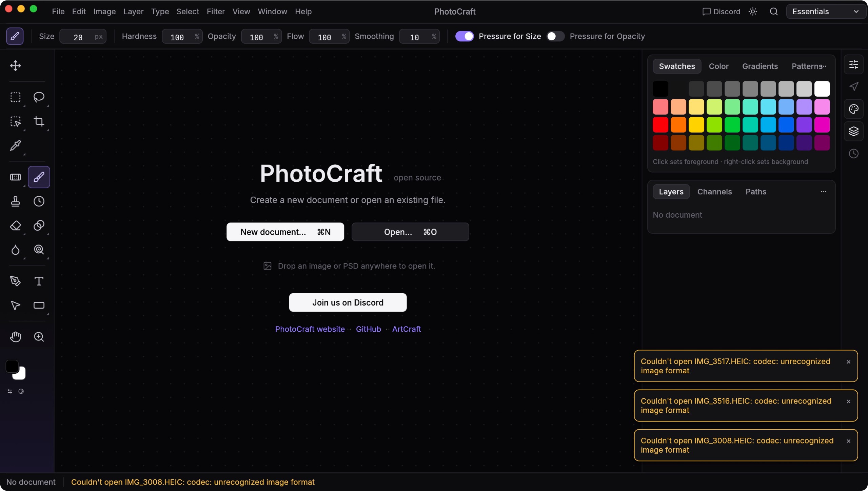Viewport: 868px width, 491px height.
Task: Click the New document button
Action: 285,232
